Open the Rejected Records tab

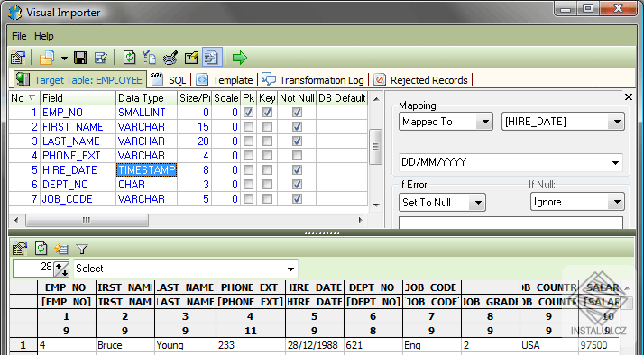421,79
